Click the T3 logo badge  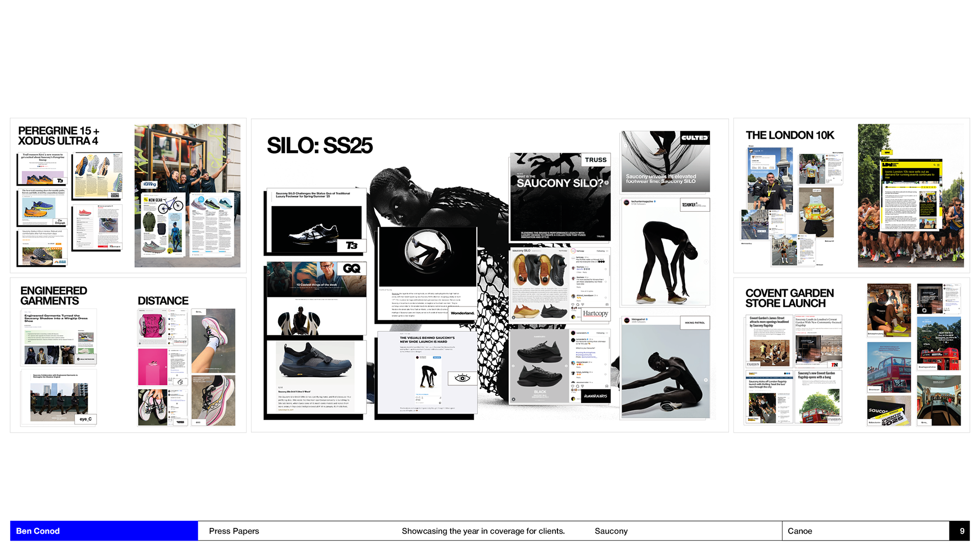[x=352, y=246]
